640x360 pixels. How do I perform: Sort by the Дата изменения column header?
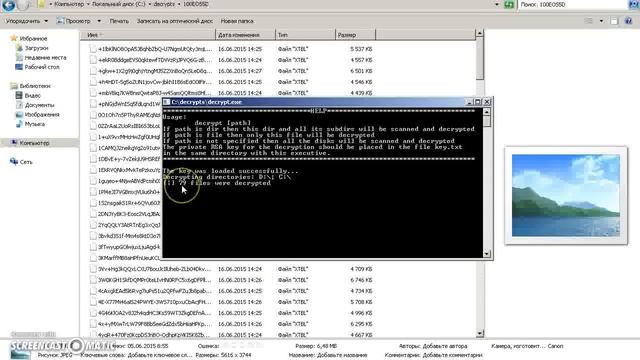point(245,35)
